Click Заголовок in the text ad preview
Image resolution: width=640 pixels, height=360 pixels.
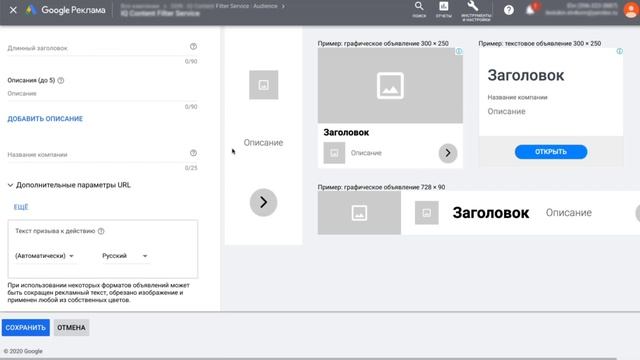526,75
